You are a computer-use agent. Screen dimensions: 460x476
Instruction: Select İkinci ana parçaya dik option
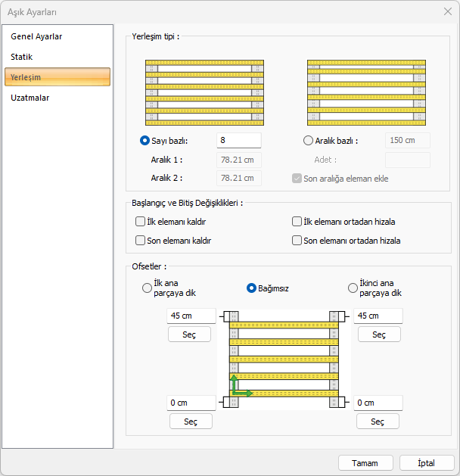353,288
